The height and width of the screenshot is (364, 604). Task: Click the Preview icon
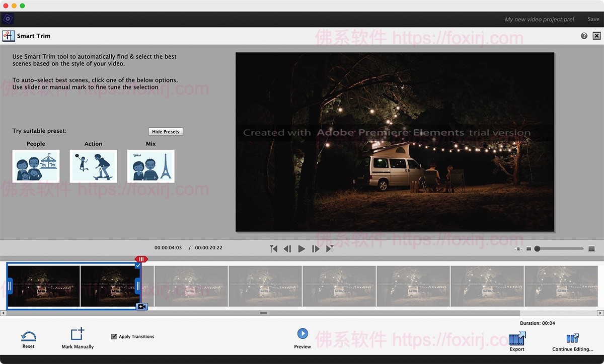(302, 333)
